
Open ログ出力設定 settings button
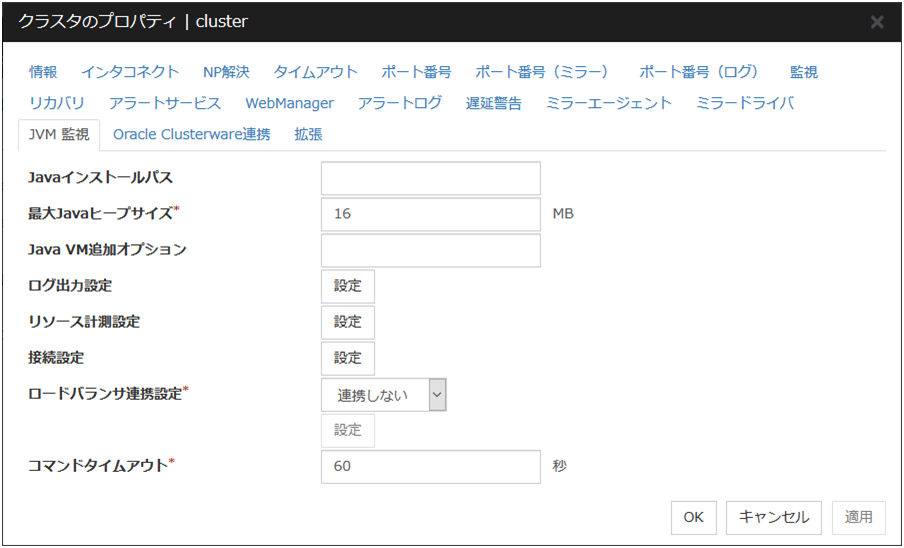pos(347,286)
